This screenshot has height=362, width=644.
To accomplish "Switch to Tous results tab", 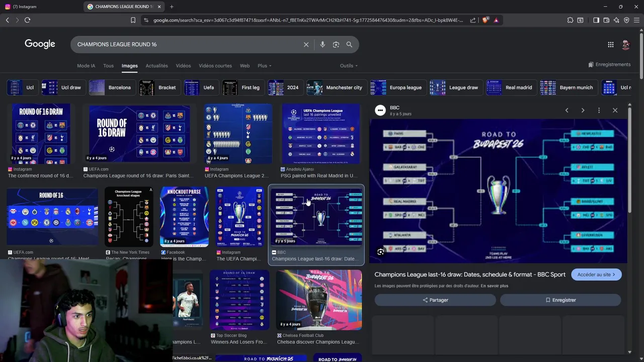I will (x=108, y=66).
